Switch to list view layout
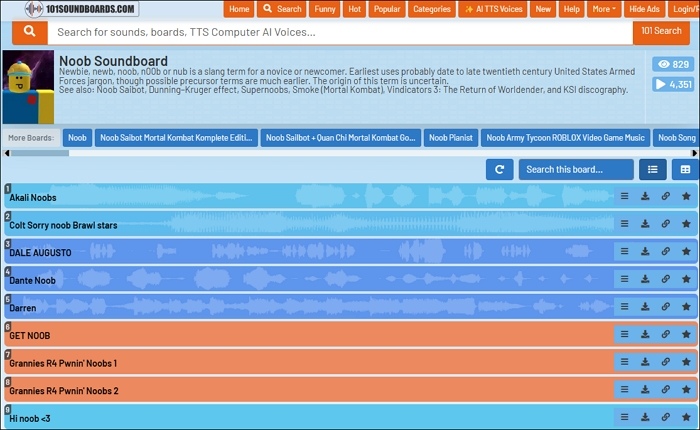700x430 pixels. coord(653,170)
